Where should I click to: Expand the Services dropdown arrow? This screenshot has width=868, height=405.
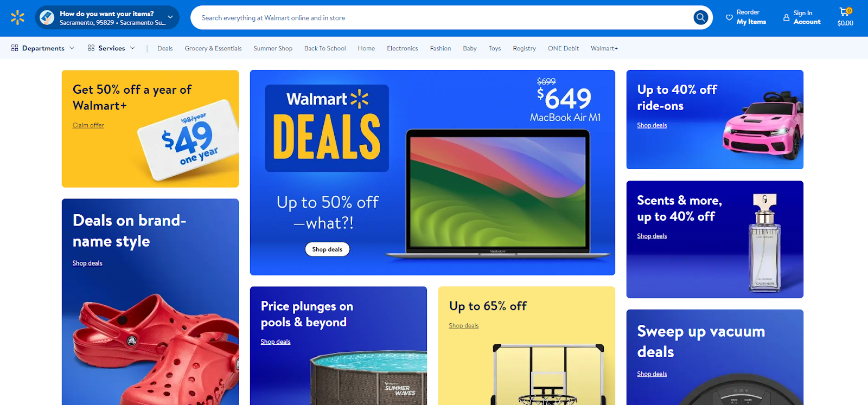point(132,48)
